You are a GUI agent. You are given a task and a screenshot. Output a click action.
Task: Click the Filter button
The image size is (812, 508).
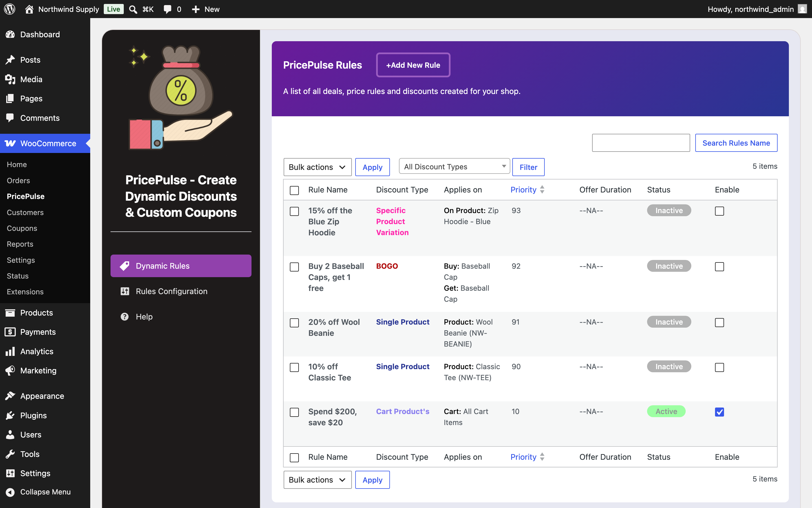click(x=528, y=167)
